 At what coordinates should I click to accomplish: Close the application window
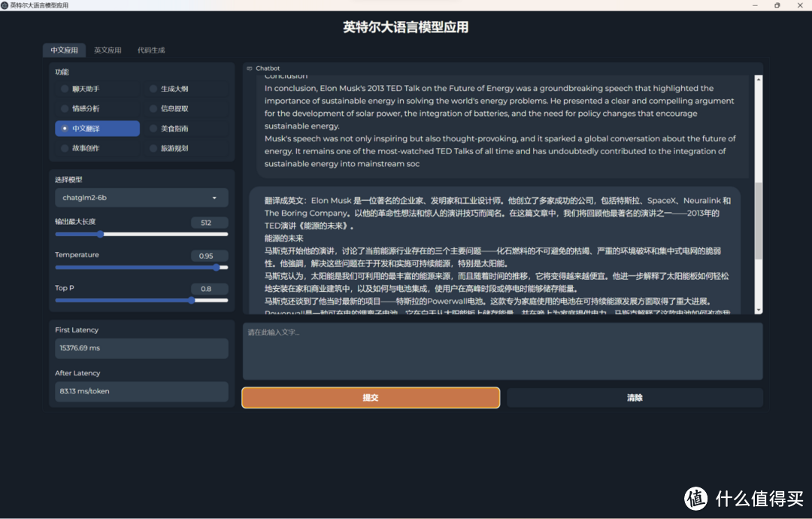pos(799,5)
